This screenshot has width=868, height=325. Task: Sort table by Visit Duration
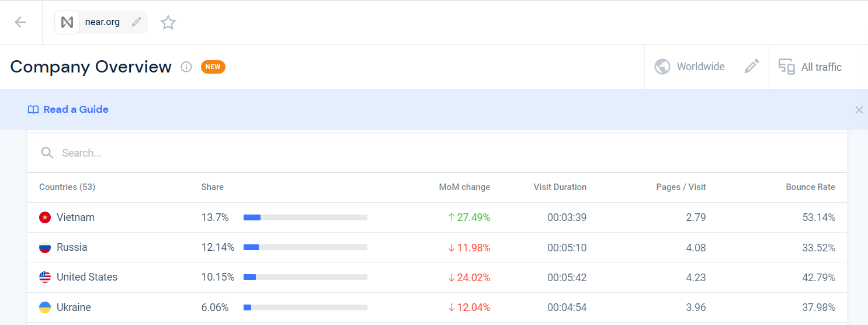pyautogui.click(x=560, y=187)
